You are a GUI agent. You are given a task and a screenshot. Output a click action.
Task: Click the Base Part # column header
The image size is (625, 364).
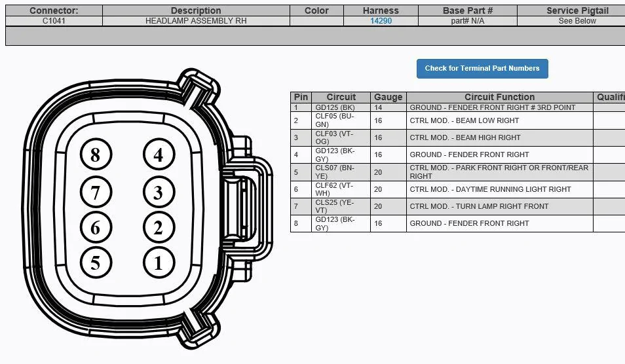468,10
